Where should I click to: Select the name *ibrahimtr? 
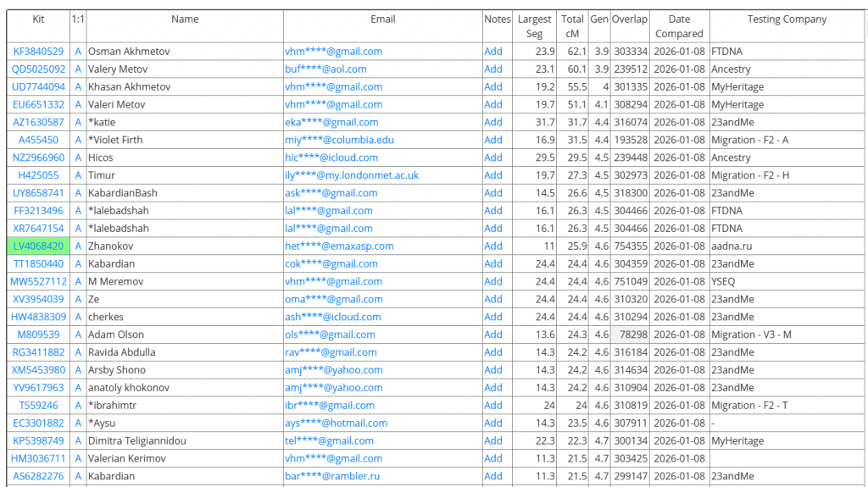pyautogui.click(x=113, y=406)
